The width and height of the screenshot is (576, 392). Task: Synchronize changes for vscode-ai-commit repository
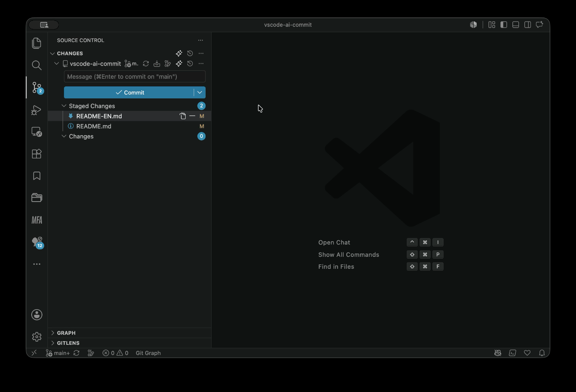point(146,64)
